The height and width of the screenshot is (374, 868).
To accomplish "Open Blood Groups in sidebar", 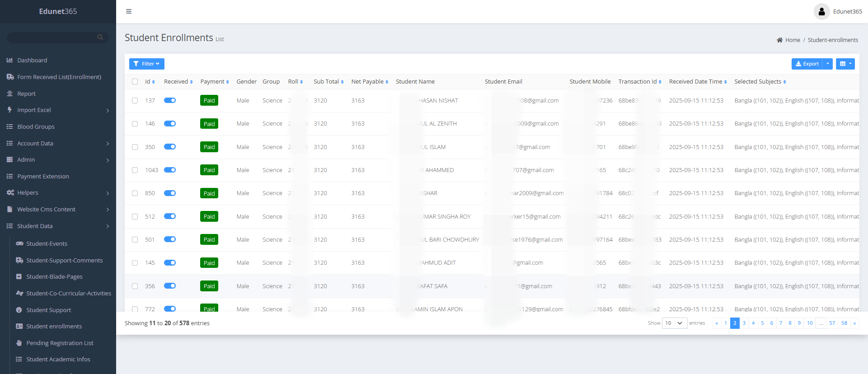I will 36,126.
